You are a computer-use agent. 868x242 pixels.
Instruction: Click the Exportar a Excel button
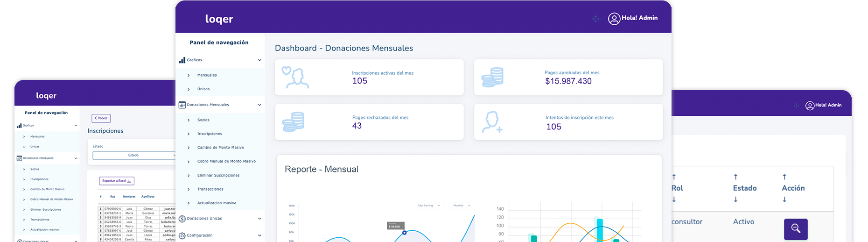coord(117,181)
